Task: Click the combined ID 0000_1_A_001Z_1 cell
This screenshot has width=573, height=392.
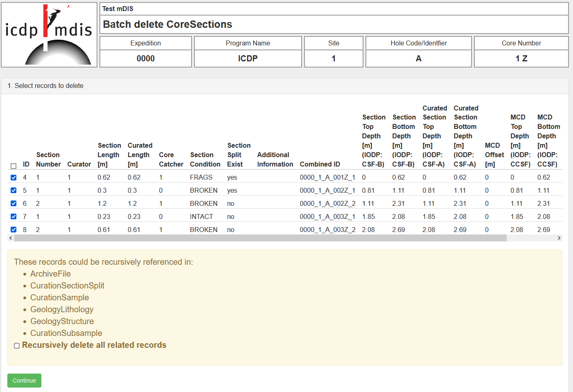Action: (x=327, y=178)
